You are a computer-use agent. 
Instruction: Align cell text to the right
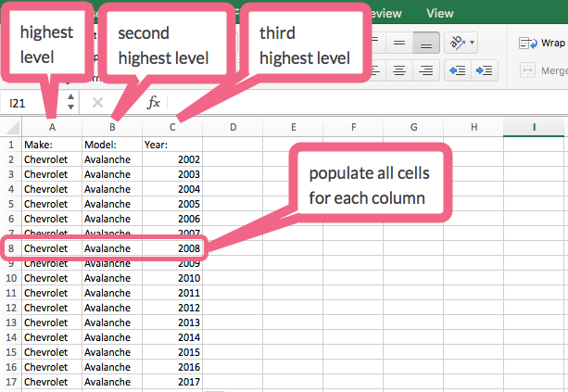[x=426, y=70]
